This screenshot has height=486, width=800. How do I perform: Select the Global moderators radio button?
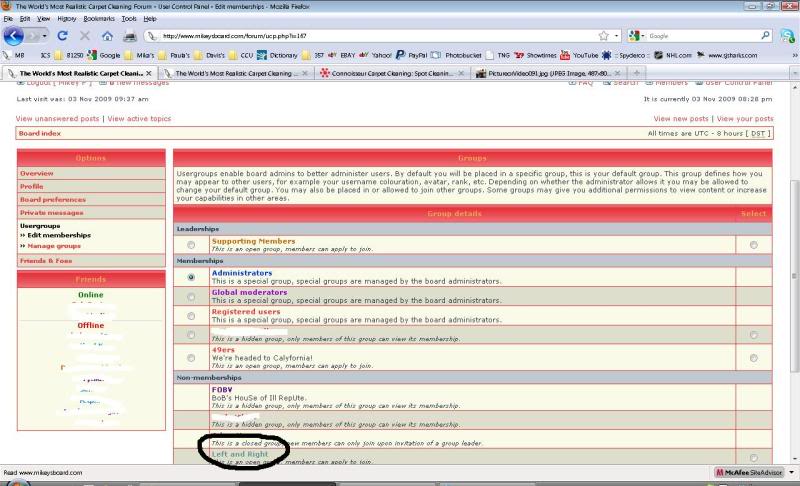click(x=191, y=297)
